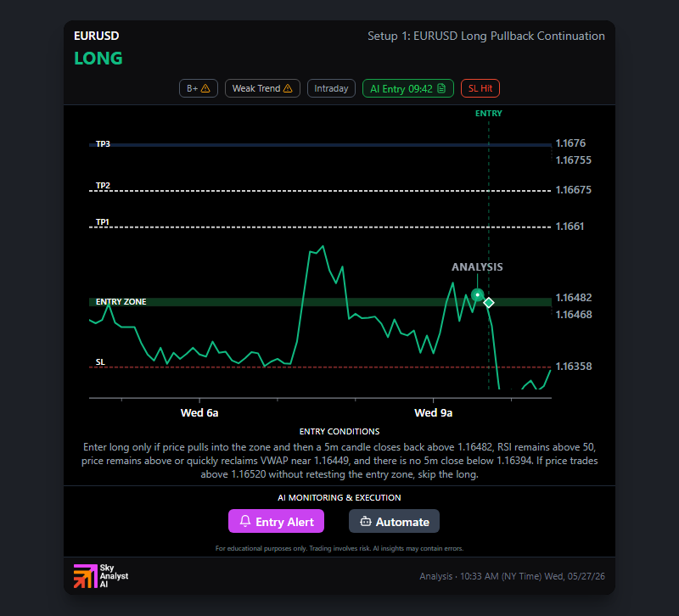The height and width of the screenshot is (616, 679).
Task: Click the ENTRY ZONE band label
Action: [121, 302]
